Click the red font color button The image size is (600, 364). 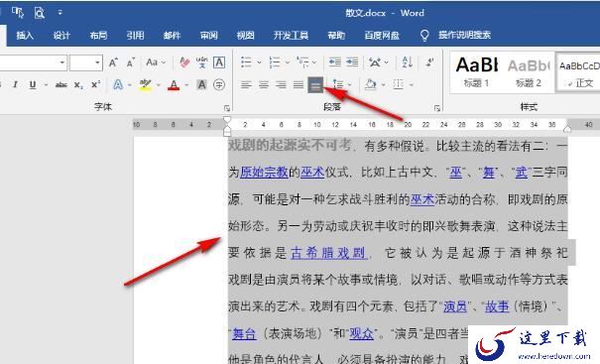click(x=174, y=85)
